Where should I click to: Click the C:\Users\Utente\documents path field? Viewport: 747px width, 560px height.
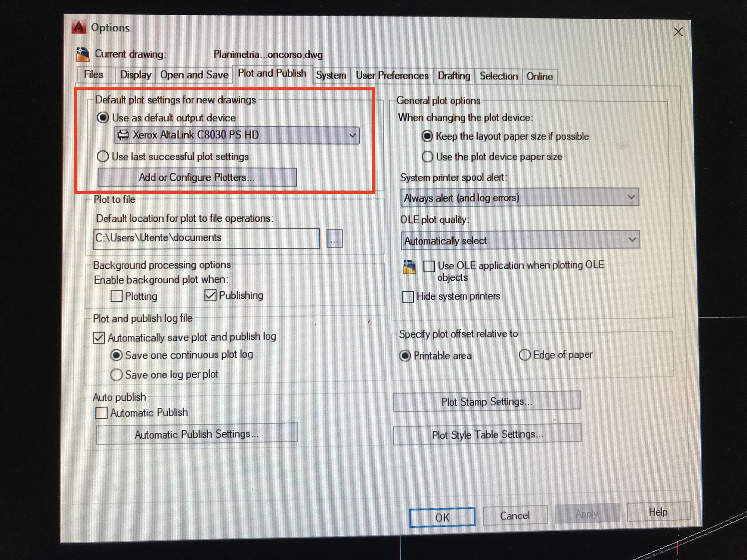coord(207,238)
